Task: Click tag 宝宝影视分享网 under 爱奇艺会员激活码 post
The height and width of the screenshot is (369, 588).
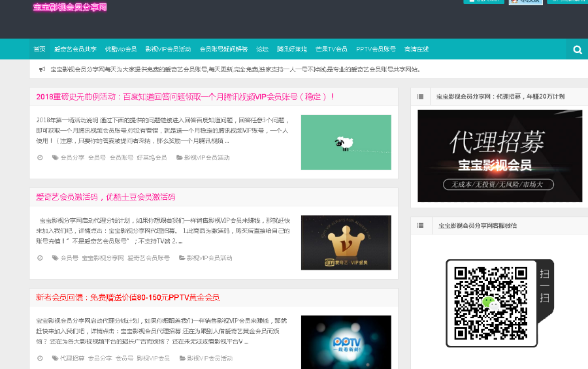Action: pos(103,258)
